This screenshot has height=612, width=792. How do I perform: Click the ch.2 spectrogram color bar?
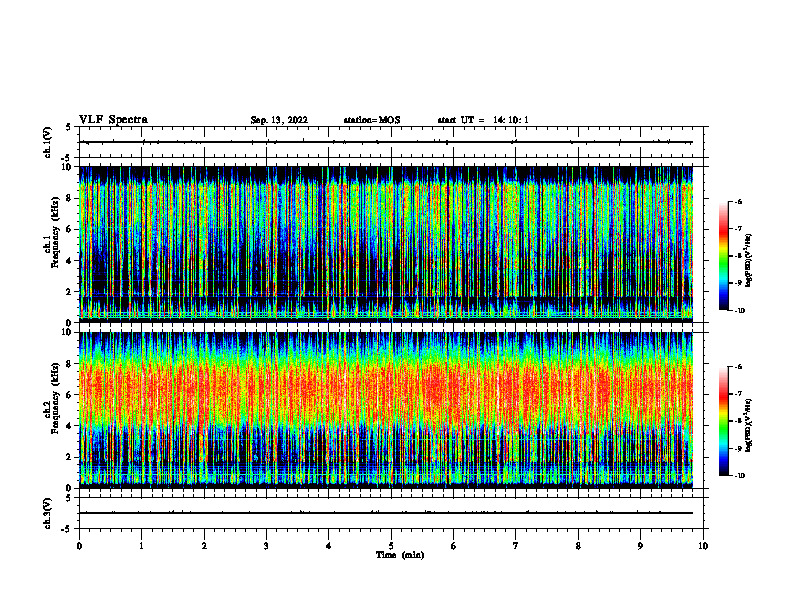pyautogui.click(x=724, y=421)
